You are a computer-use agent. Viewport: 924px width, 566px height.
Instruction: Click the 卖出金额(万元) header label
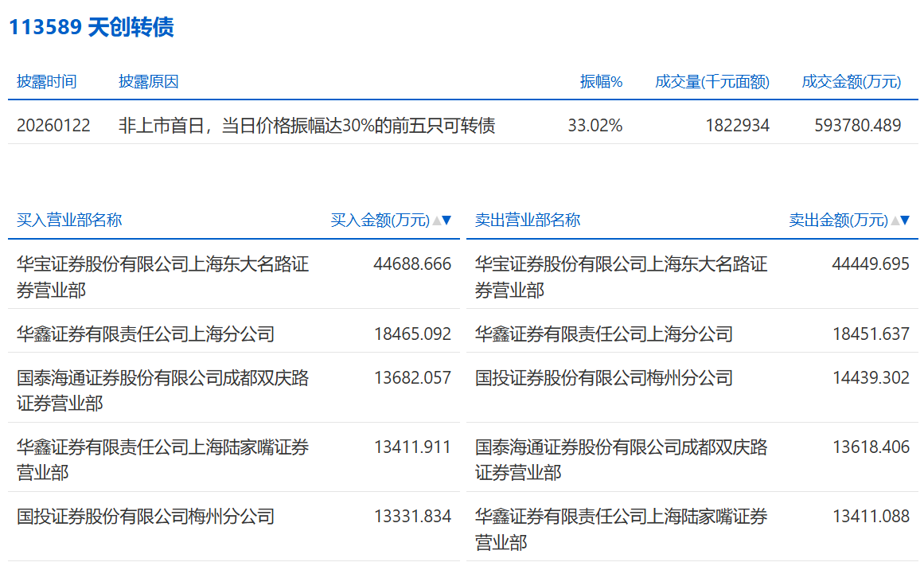[x=839, y=220]
